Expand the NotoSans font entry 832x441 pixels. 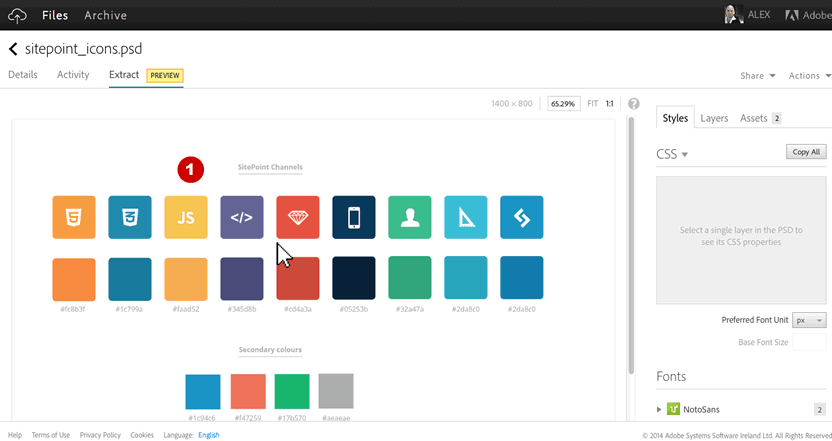coord(659,409)
